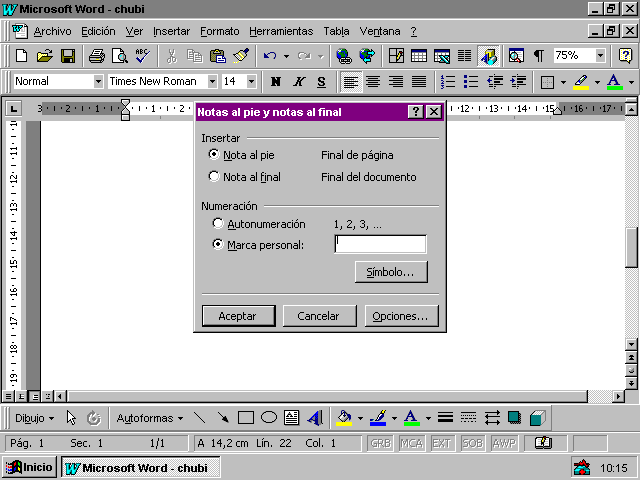Undo the last action
The height and width of the screenshot is (480, 640).
click(270, 56)
